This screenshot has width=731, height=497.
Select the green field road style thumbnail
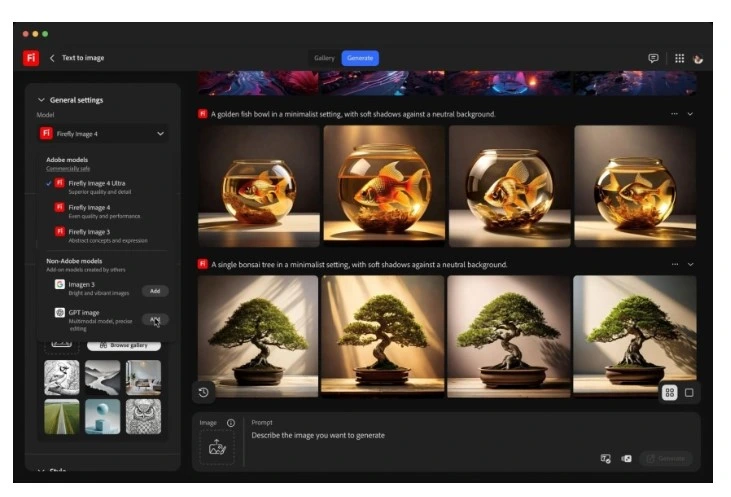pos(62,416)
